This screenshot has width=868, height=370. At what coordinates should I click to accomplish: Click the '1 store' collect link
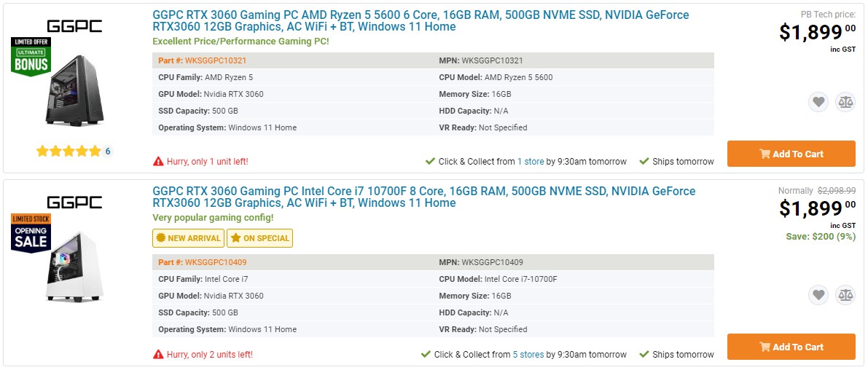coord(531,162)
